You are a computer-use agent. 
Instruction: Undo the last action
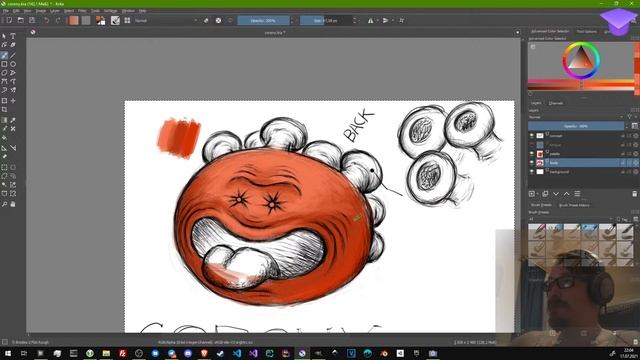pyautogui.click(x=46, y=20)
